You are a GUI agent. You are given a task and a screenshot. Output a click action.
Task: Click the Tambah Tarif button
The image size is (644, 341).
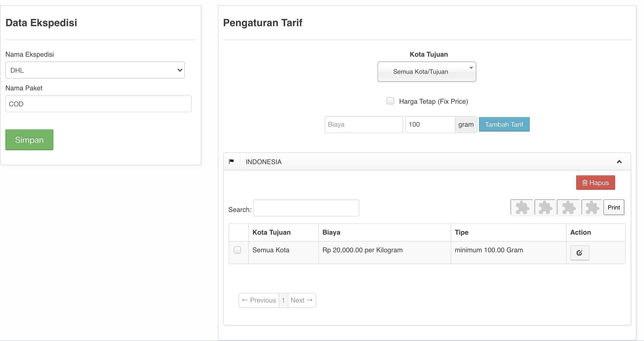tap(504, 125)
